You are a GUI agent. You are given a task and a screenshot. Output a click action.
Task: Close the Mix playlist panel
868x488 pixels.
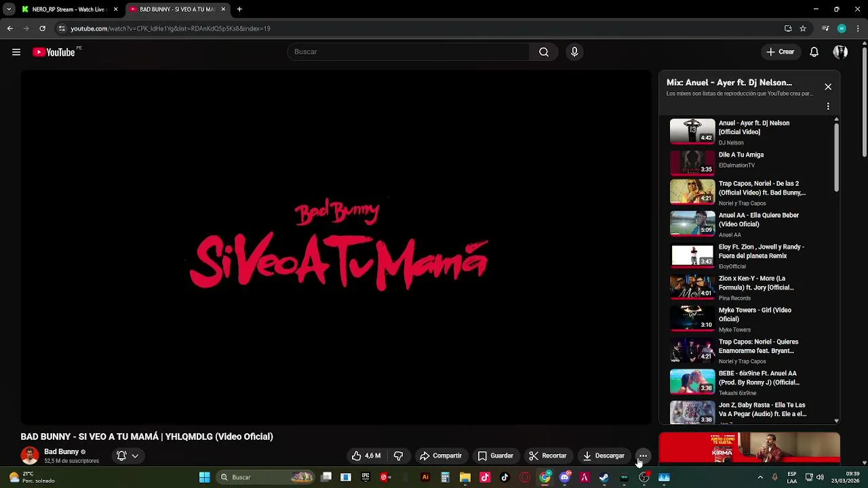tap(828, 87)
